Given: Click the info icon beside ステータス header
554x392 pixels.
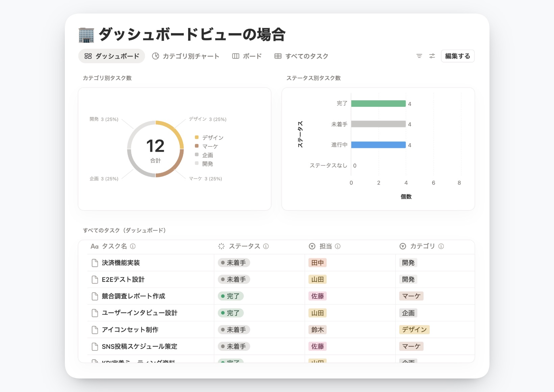Looking at the screenshot, I should pos(266,246).
